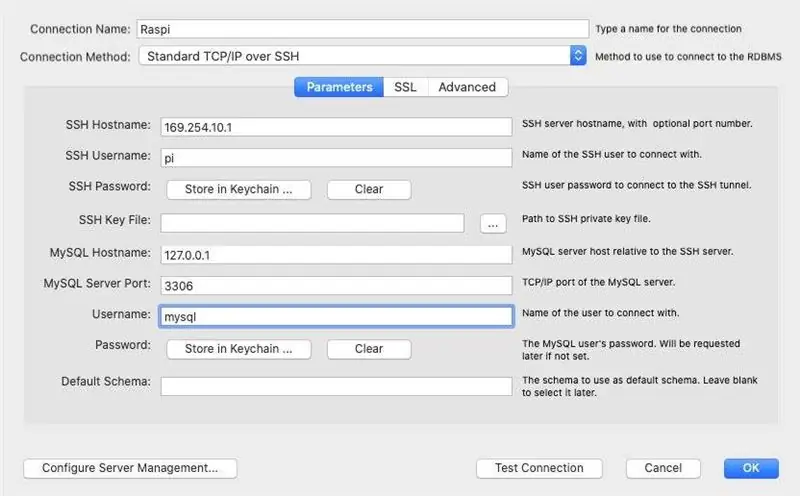Click Test Connection button
This screenshot has height=496, width=800.
pos(539,468)
